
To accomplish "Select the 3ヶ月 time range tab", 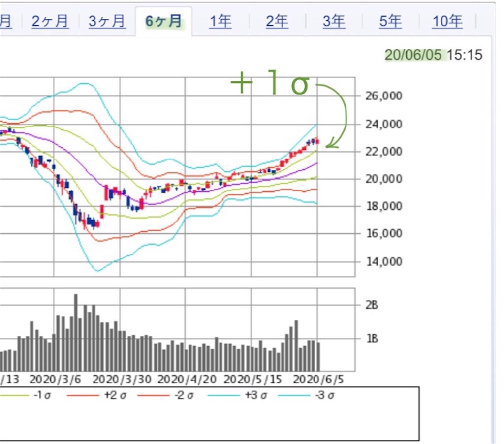I will coord(107,22).
